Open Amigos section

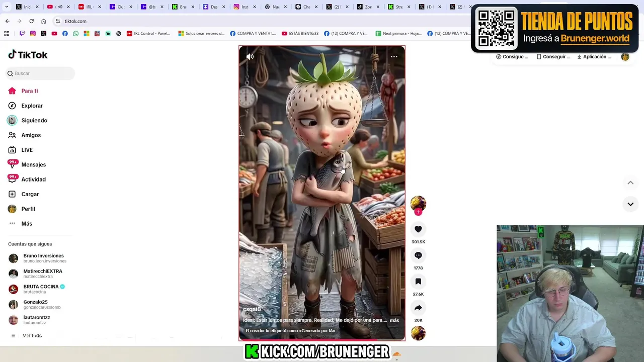24,135
